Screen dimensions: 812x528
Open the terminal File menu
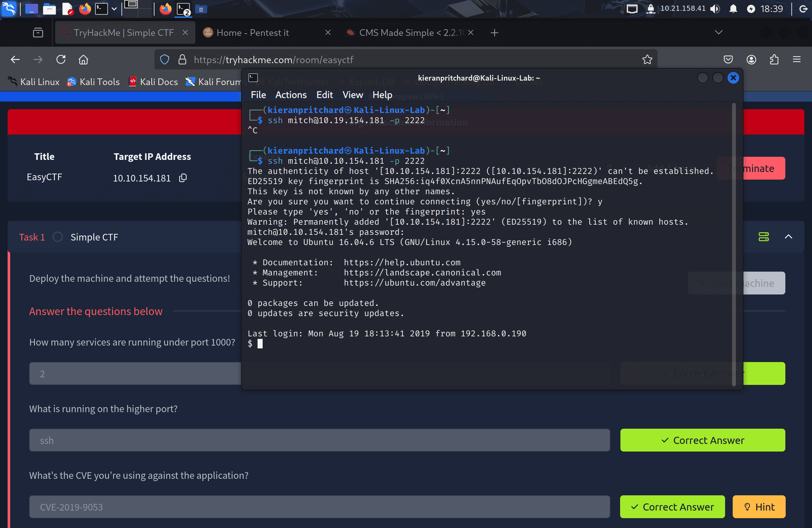pos(258,95)
